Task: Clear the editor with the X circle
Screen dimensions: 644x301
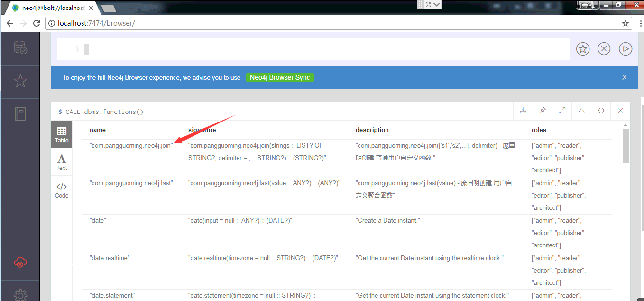Action: 604,48
